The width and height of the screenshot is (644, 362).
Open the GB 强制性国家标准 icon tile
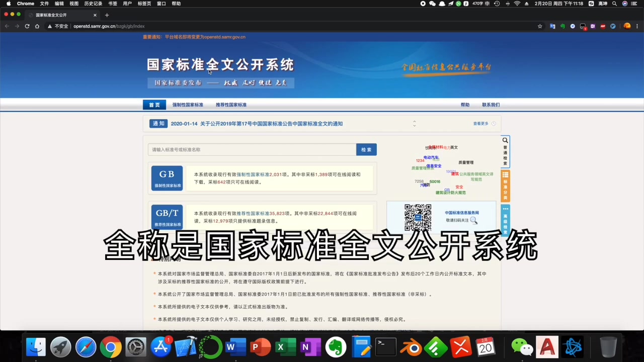167,178
